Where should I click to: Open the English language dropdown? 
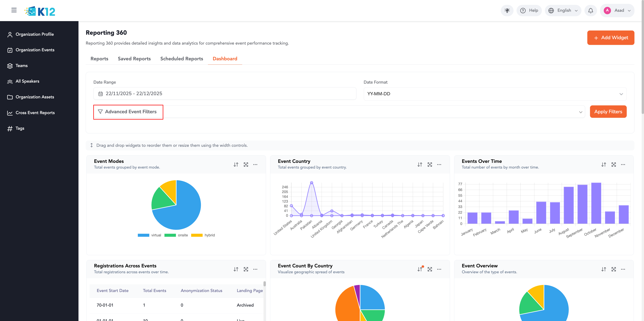click(563, 11)
